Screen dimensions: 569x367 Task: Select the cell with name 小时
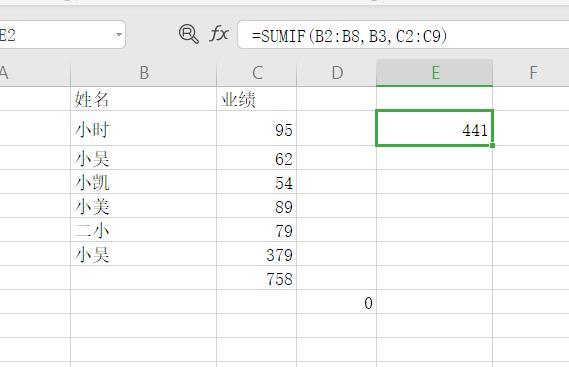(x=144, y=129)
